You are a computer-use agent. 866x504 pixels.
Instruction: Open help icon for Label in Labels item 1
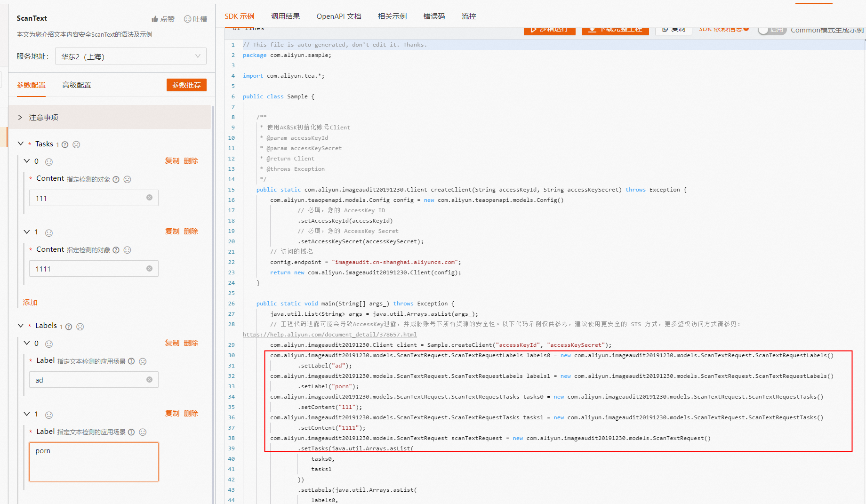tap(131, 432)
